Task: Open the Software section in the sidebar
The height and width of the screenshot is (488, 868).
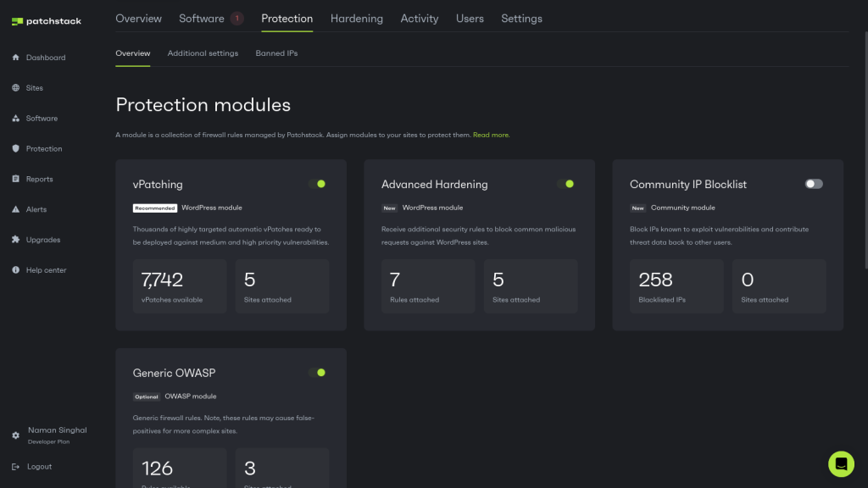Action: pyautogui.click(x=39, y=118)
